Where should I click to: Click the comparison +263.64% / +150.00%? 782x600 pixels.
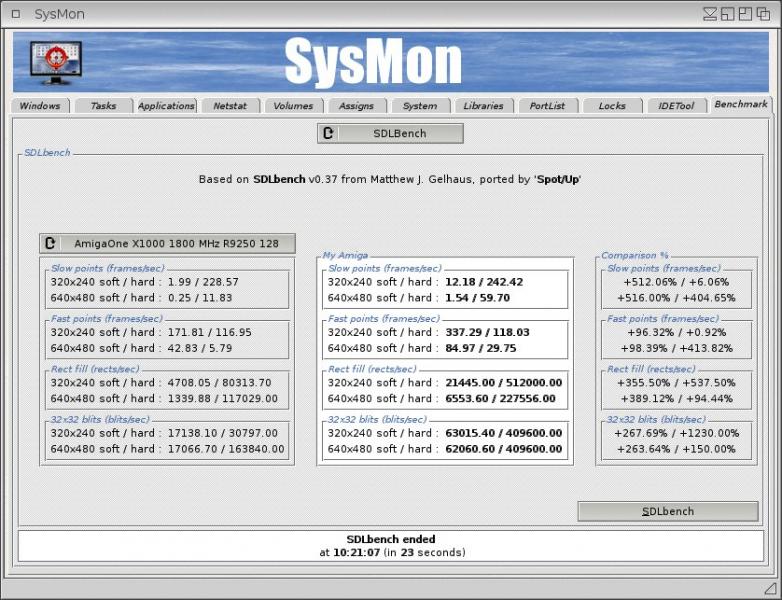(x=676, y=449)
